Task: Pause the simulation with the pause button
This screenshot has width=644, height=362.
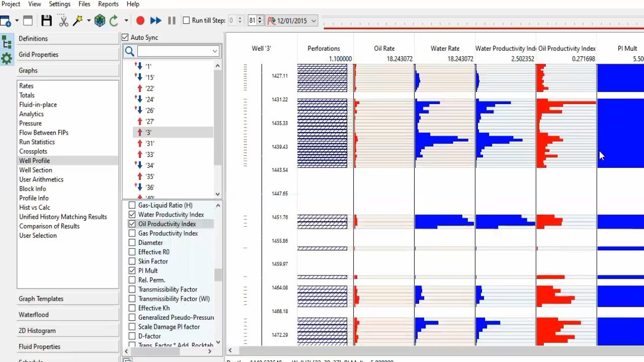Action: (172, 21)
